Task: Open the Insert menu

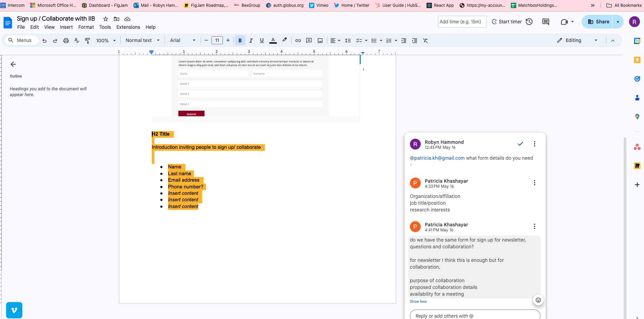Action: pyautogui.click(x=66, y=27)
